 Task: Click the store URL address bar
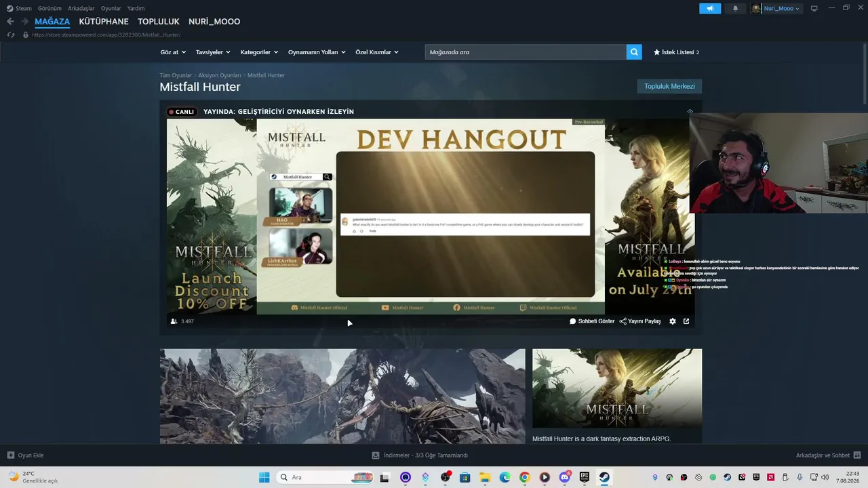click(106, 35)
